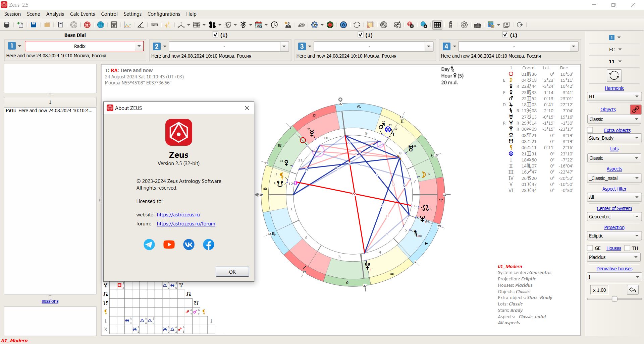644x344 pixels.
Task: Click the settings gear toolbar icon
Action: (464, 25)
